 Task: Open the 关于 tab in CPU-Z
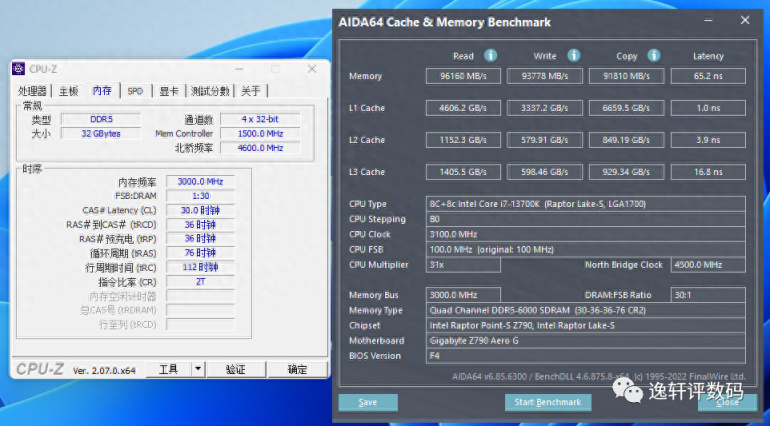click(251, 91)
